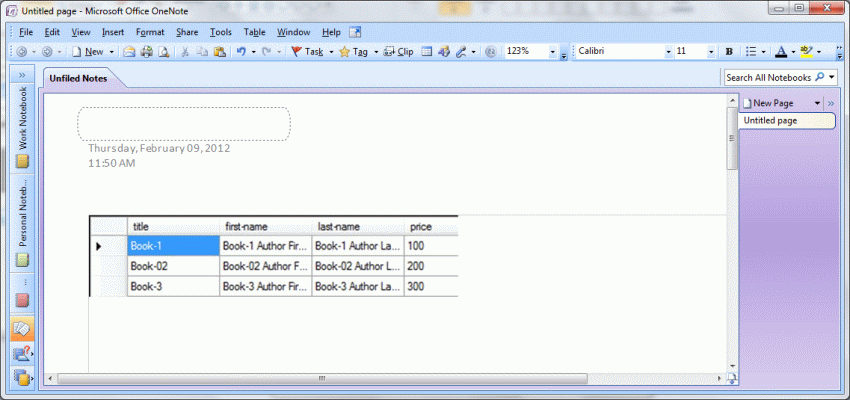
Task: Open the red notebook icon in sidebar
Action: point(22,300)
